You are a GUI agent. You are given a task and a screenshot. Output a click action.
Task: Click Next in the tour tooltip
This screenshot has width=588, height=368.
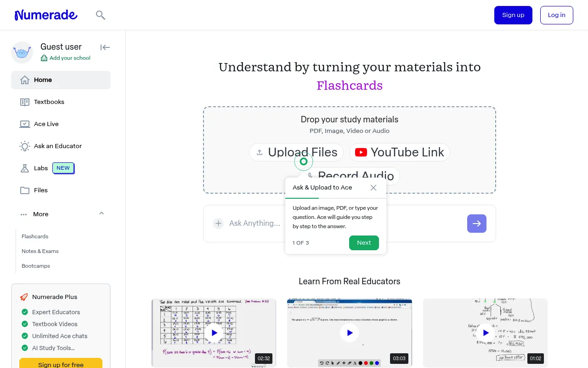click(364, 243)
